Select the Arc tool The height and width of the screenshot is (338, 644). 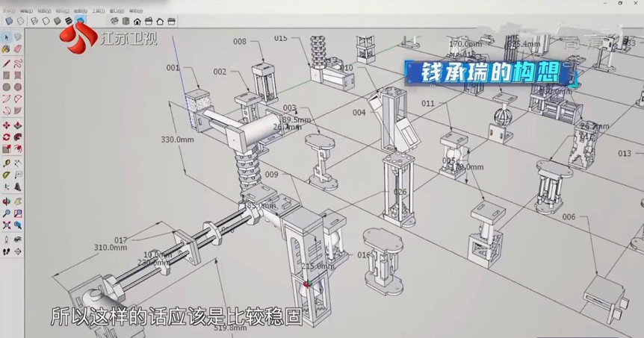pos(7,98)
